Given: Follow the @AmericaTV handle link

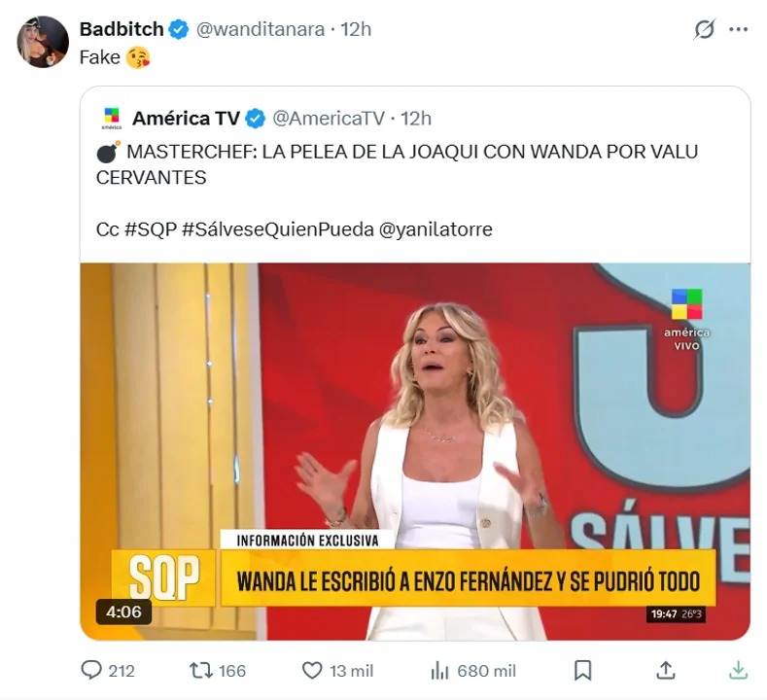Looking at the screenshot, I should tap(329, 119).
